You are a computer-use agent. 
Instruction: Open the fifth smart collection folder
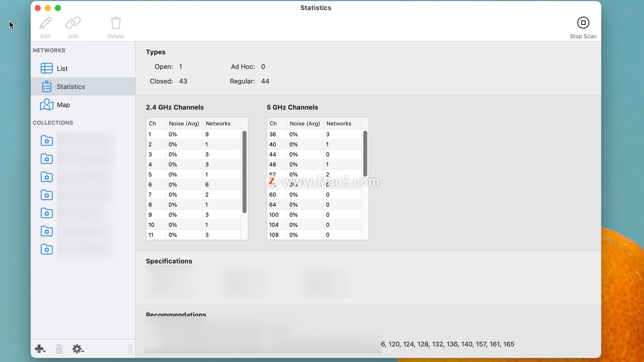point(47,213)
